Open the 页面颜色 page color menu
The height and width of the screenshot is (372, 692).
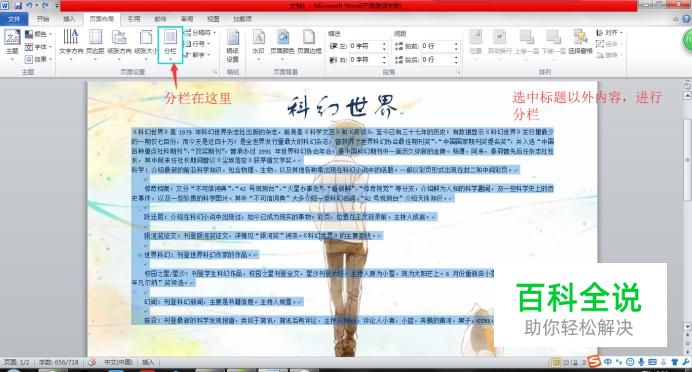[282, 44]
